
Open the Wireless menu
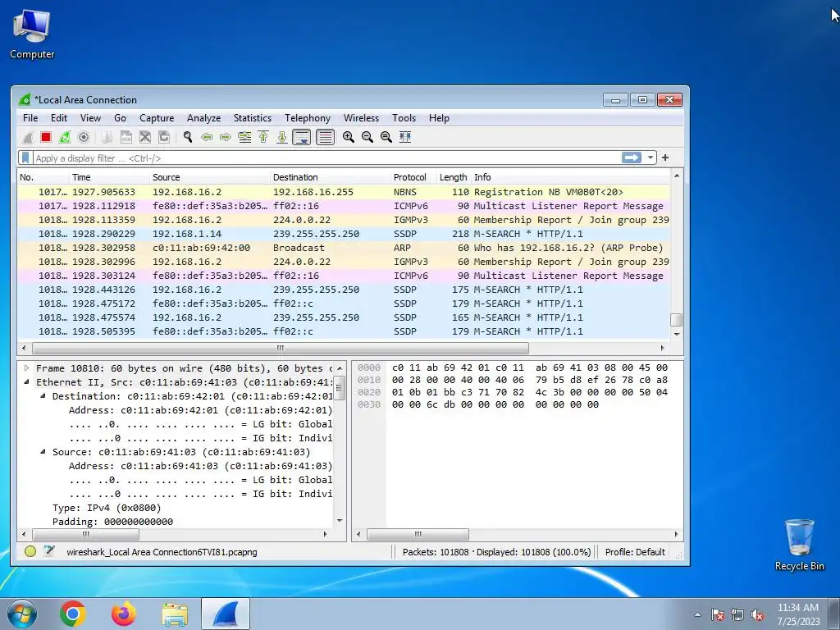click(361, 118)
